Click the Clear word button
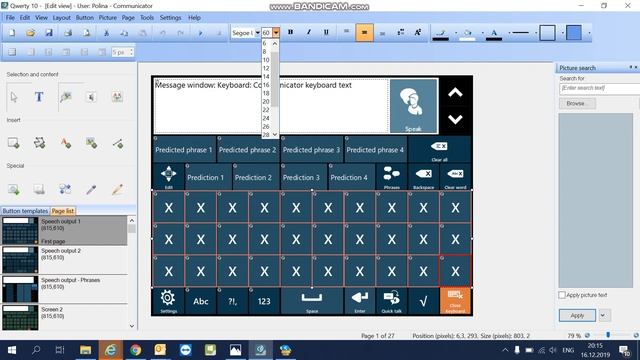The image size is (640, 360). [455, 177]
